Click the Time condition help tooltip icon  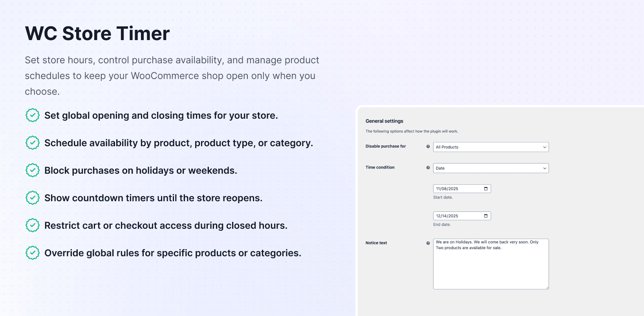click(428, 167)
